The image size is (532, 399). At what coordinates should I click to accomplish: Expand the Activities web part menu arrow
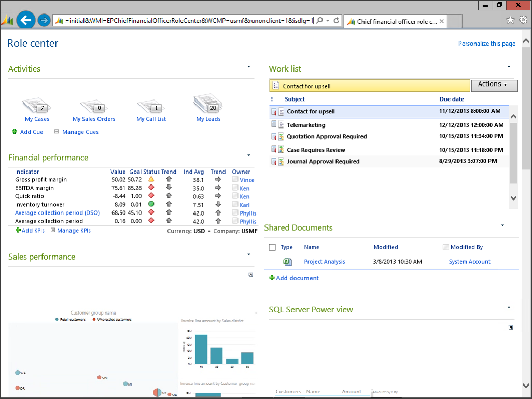point(249,67)
